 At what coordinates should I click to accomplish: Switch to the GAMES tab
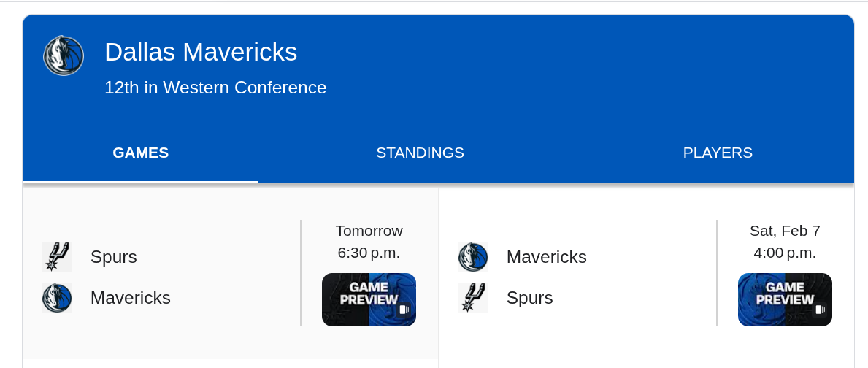click(140, 153)
